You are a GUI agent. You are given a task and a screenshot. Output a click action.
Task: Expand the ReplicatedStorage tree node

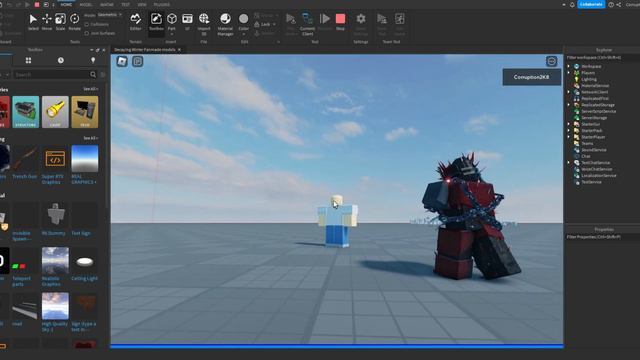point(569,105)
